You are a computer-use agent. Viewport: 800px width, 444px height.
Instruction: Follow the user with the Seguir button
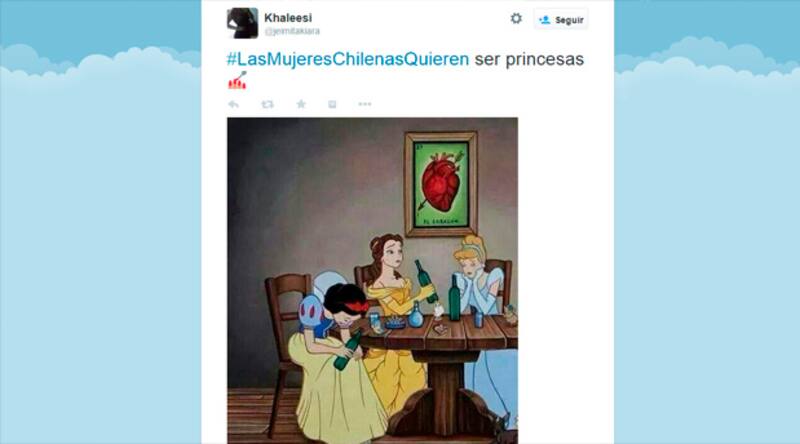[561, 20]
